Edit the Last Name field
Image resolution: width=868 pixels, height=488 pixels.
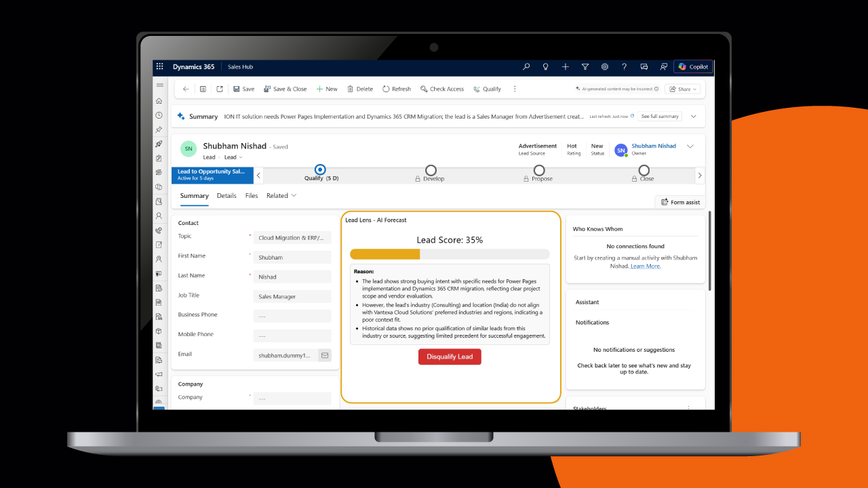tap(292, 277)
